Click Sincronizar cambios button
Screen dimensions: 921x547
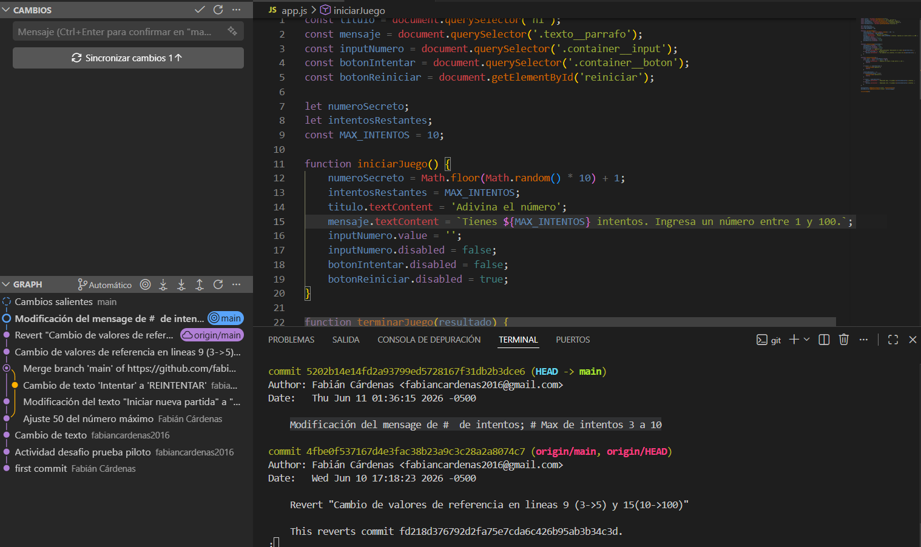pos(128,58)
